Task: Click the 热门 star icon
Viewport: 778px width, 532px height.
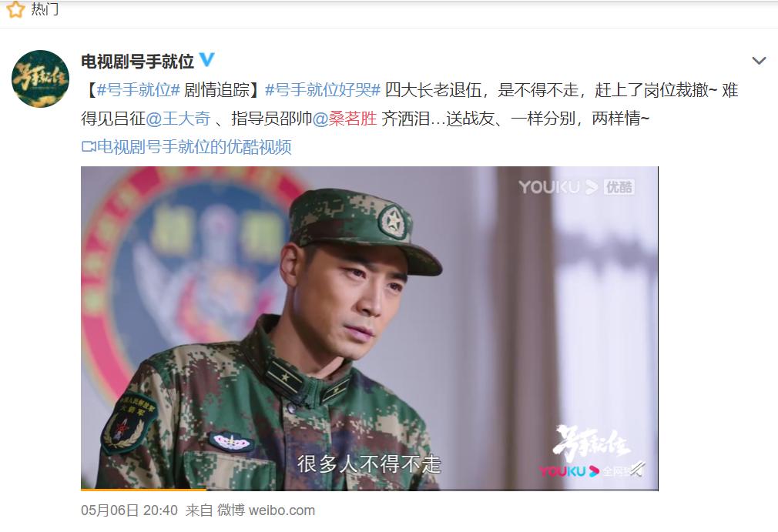Action: pos(15,9)
